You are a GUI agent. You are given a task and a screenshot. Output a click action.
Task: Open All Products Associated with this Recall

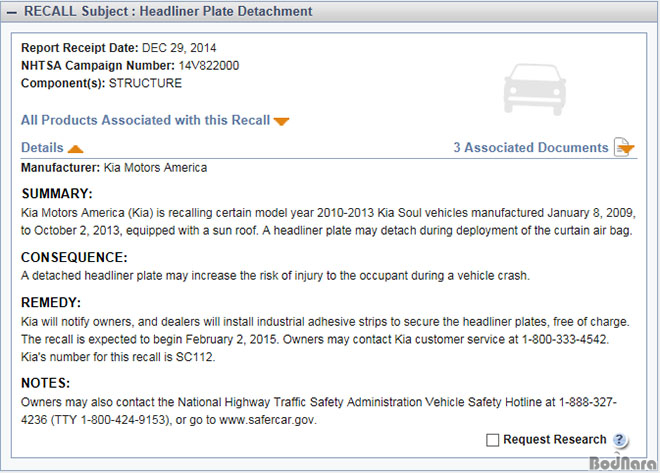(x=145, y=120)
